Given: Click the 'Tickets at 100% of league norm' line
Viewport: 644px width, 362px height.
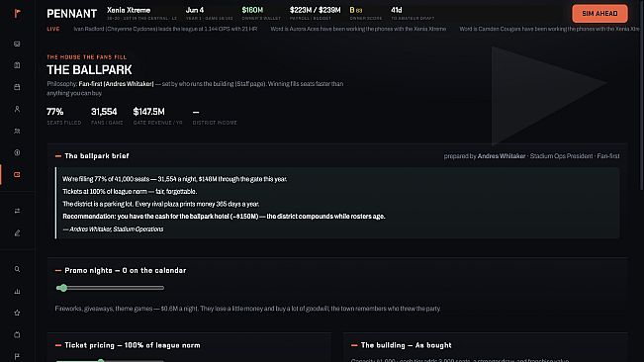Looking at the screenshot, I should pos(130,192).
